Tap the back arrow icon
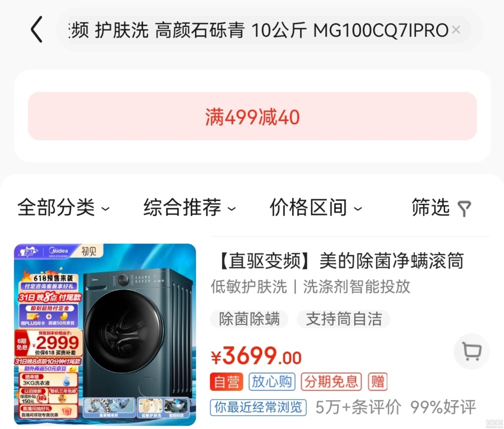Viewport: 504px width, 429px height. point(37,29)
